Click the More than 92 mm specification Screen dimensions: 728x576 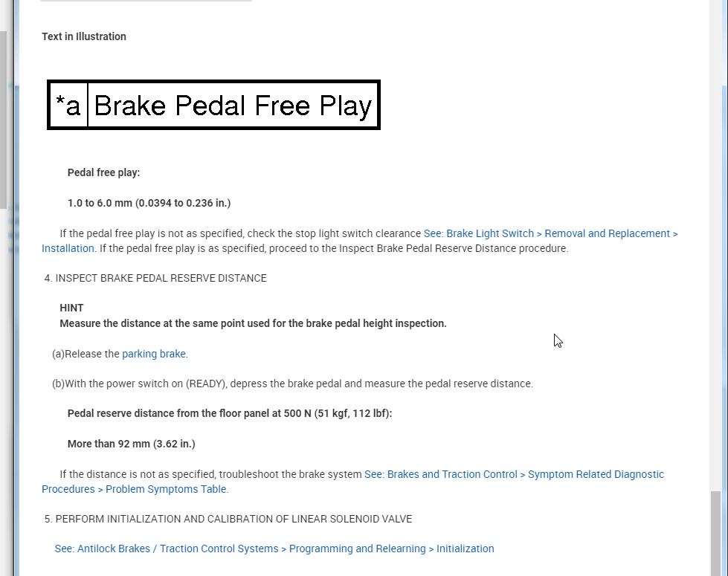131,444
